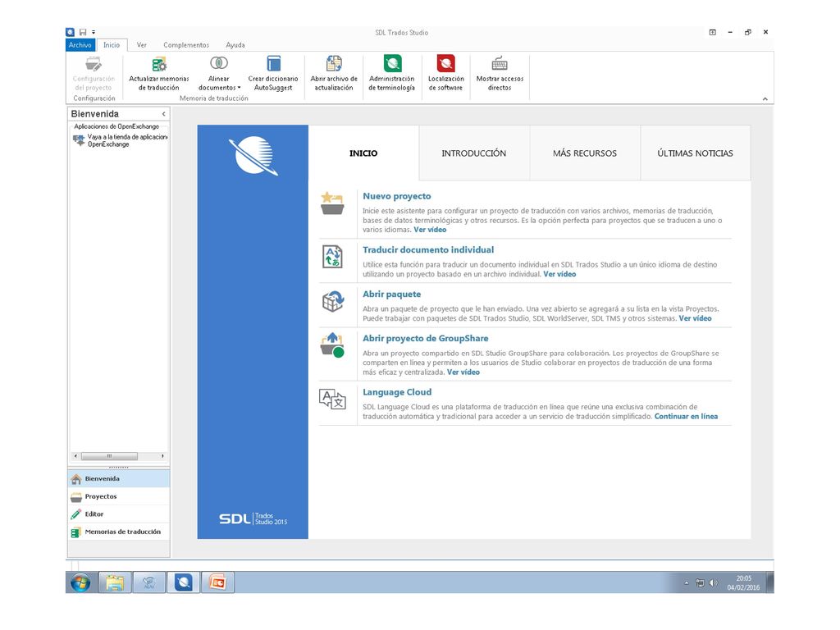Expand the Alinear documentos dropdown arrow

pos(239,88)
